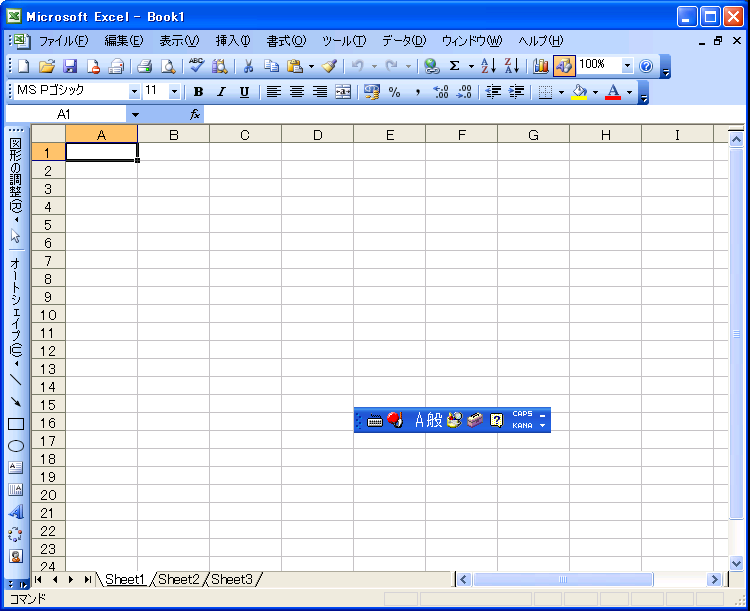The width and height of the screenshot is (750, 611).
Task: Toggle Select Objects pointer tool
Action: pos(16,236)
